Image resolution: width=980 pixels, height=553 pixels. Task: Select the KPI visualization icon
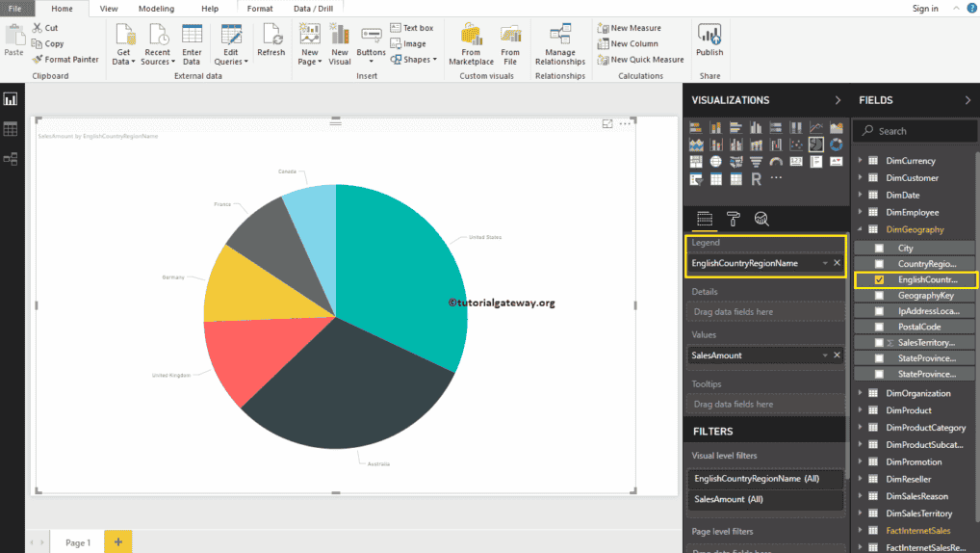pyautogui.click(x=836, y=162)
